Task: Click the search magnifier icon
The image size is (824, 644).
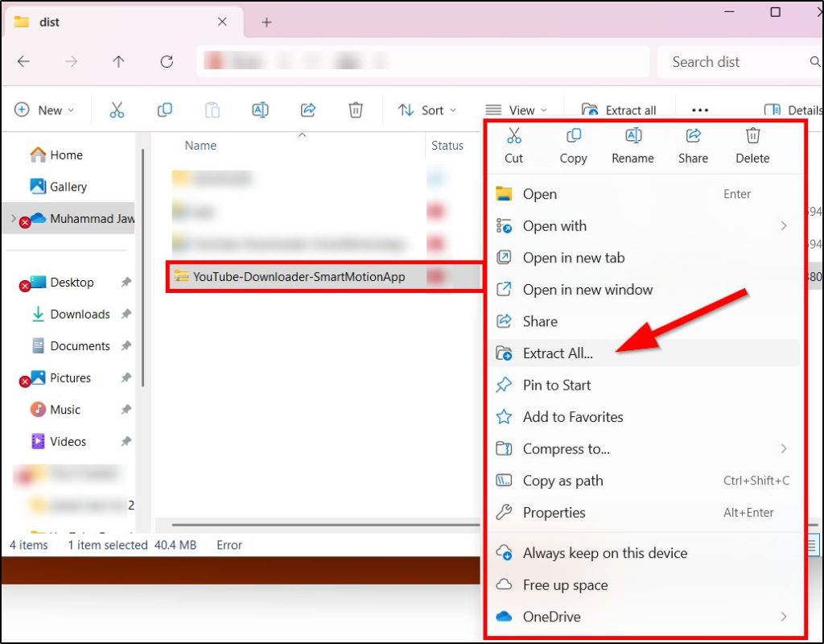Action: pyautogui.click(x=814, y=62)
